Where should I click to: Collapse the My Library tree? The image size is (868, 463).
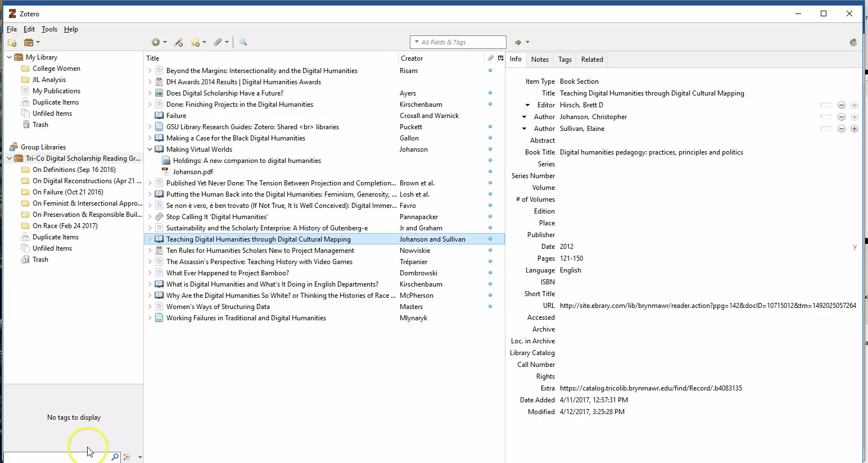tap(9, 57)
